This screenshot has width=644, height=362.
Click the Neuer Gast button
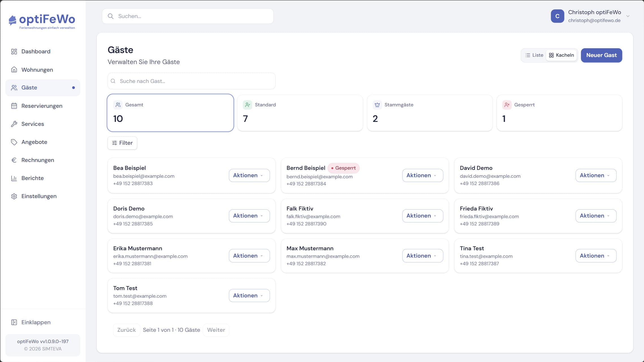pyautogui.click(x=601, y=55)
